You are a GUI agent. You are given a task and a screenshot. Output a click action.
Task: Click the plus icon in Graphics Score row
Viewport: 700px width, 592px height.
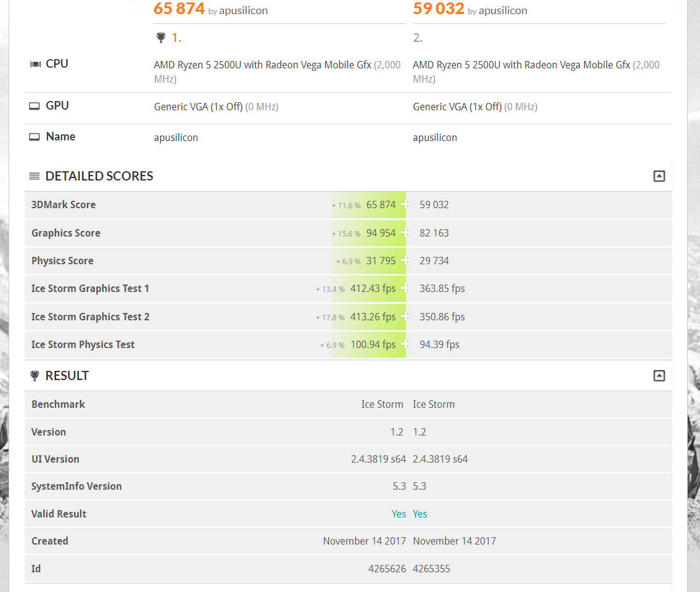[405, 233]
